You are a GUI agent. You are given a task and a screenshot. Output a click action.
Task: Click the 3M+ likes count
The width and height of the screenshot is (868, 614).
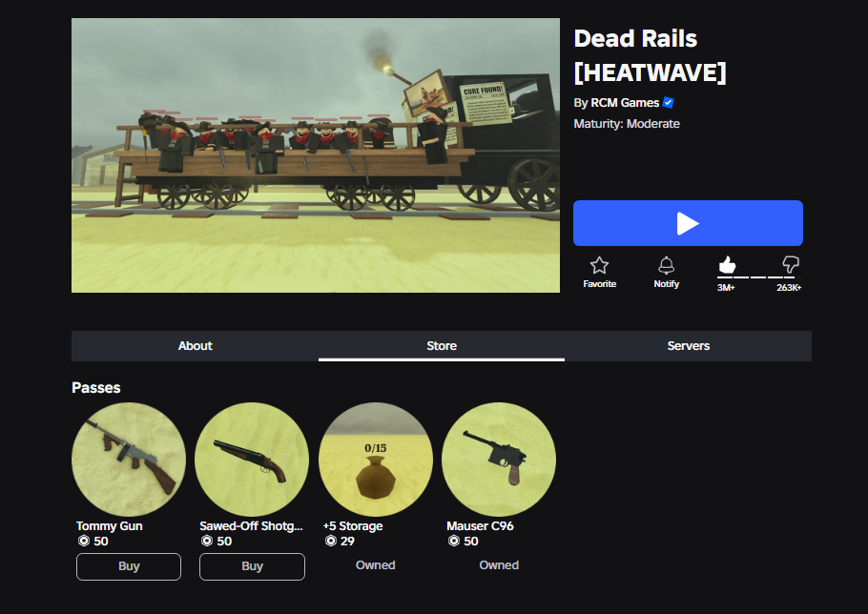click(x=726, y=288)
